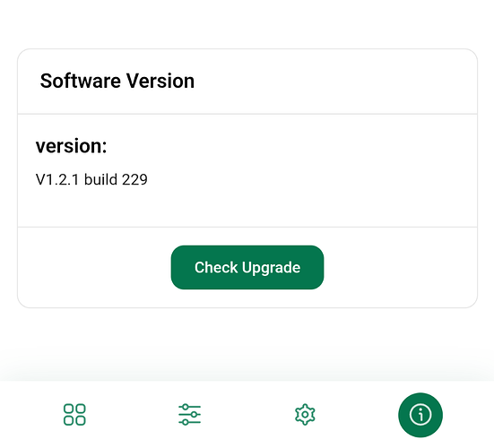The width and height of the screenshot is (494, 448).
Task: Open the dashboard grid tab
Action: point(74,415)
